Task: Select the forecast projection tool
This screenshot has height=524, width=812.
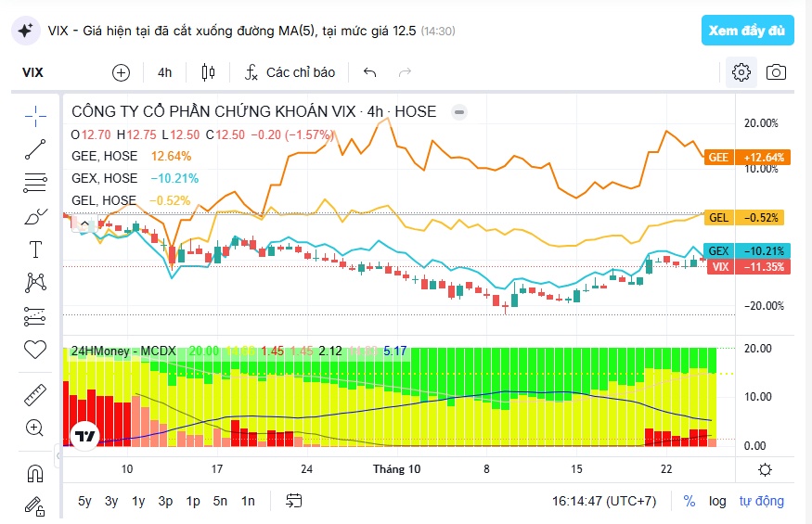Action: coord(35,316)
